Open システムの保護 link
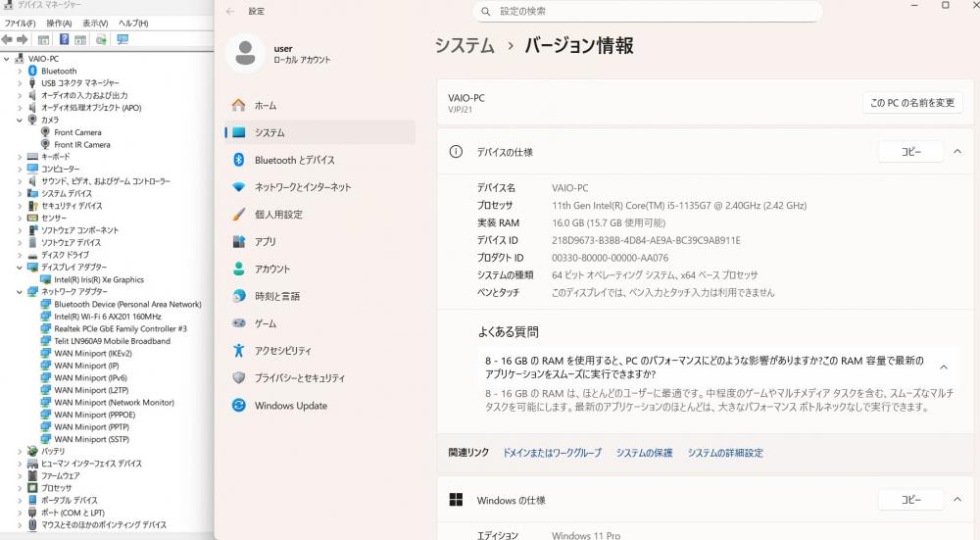980x540 pixels. [645, 453]
